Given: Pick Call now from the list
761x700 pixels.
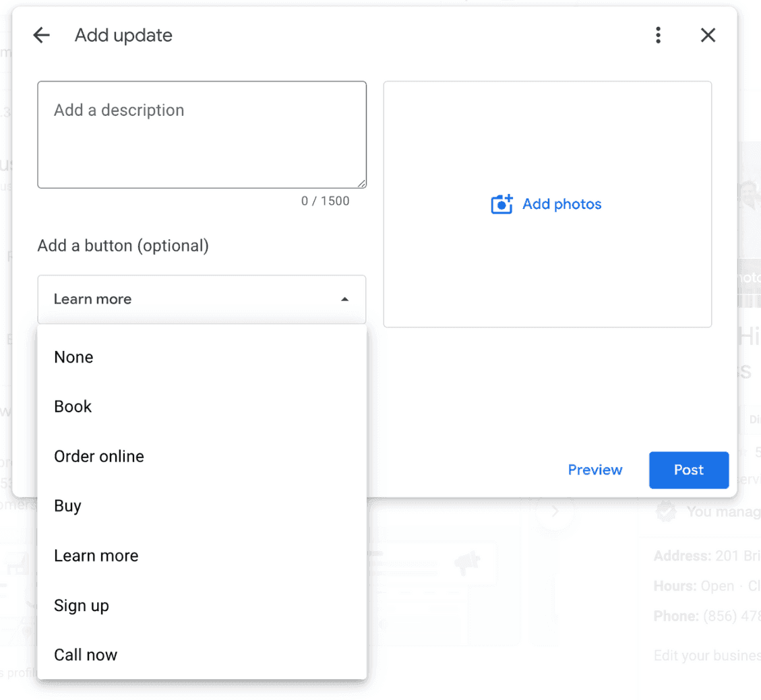Looking at the screenshot, I should point(202,655).
